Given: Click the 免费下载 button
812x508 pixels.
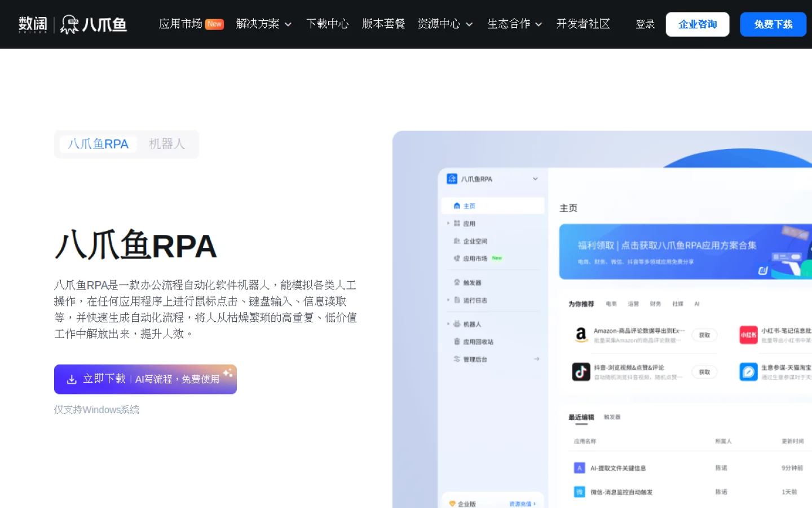Looking at the screenshot, I should [x=773, y=24].
